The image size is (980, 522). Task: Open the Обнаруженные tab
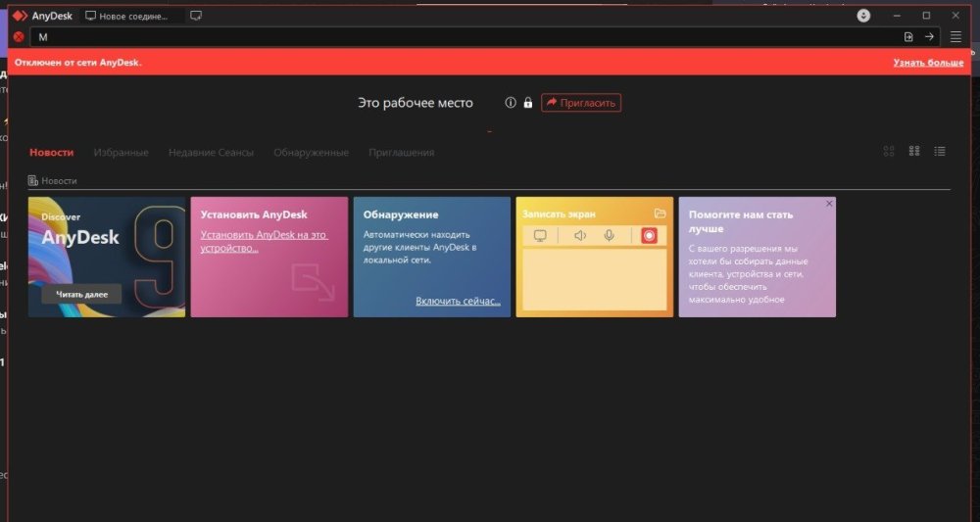(x=312, y=153)
